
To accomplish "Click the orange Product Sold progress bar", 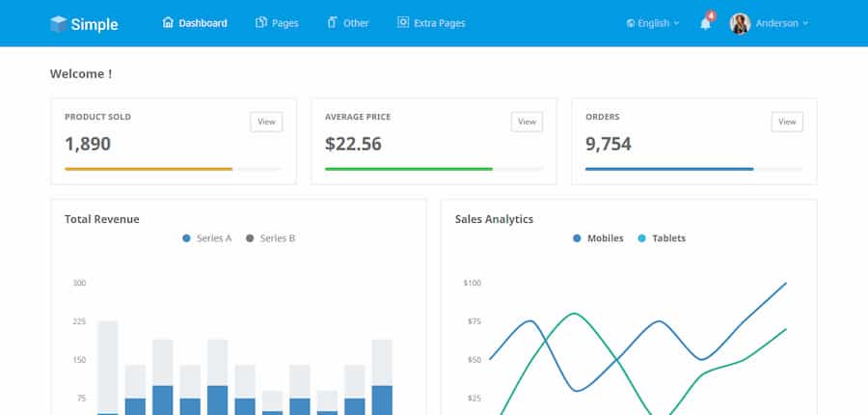I will coord(149,169).
